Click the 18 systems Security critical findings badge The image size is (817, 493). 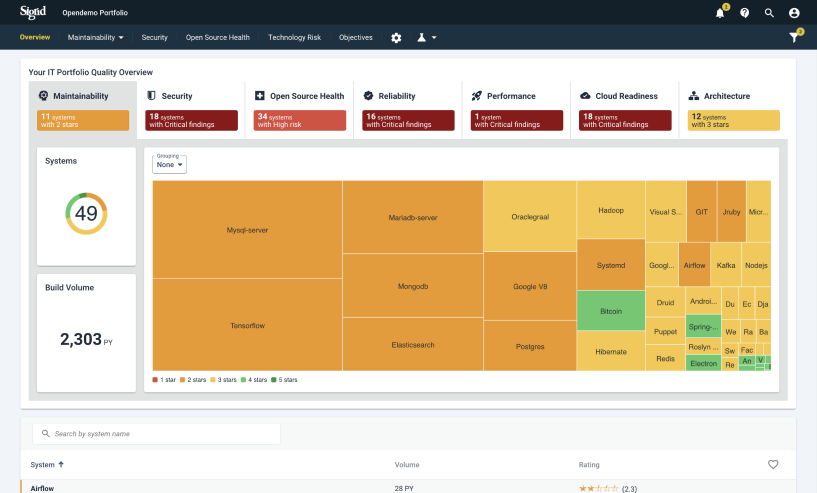[191, 120]
